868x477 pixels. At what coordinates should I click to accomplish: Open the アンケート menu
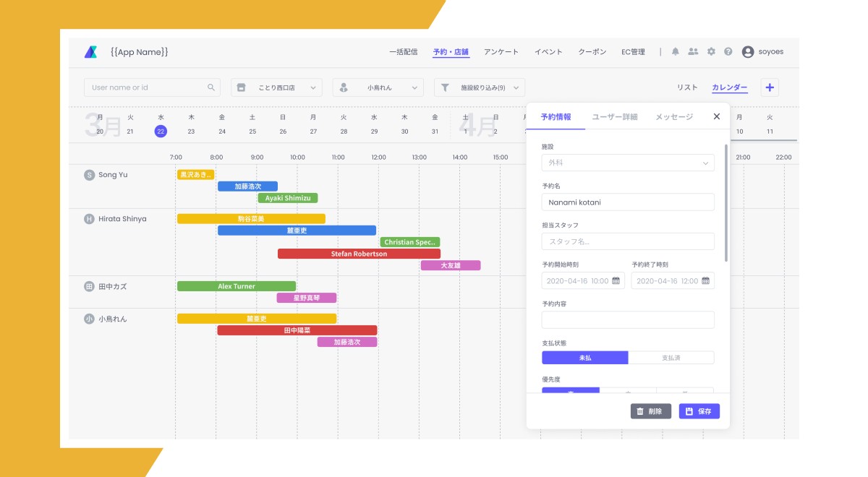(x=501, y=52)
